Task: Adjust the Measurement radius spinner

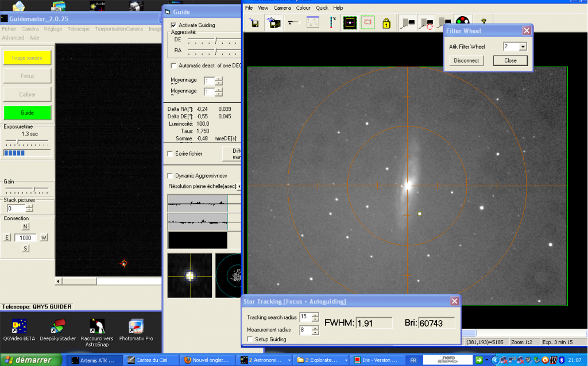Action: click(315, 330)
